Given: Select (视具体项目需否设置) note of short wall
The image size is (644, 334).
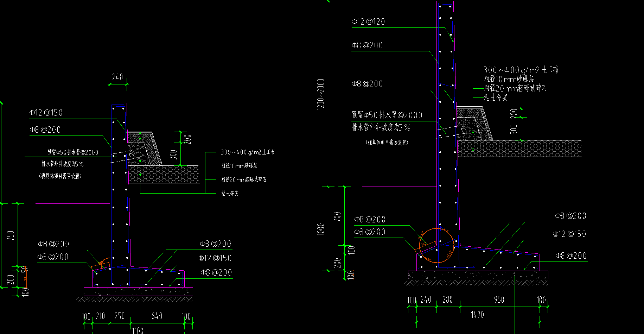Looking at the screenshot, I should click(x=60, y=176).
